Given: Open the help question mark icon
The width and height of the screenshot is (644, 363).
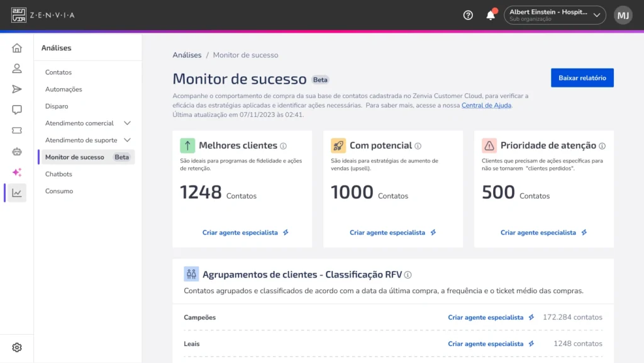Looking at the screenshot, I should click(468, 15).
